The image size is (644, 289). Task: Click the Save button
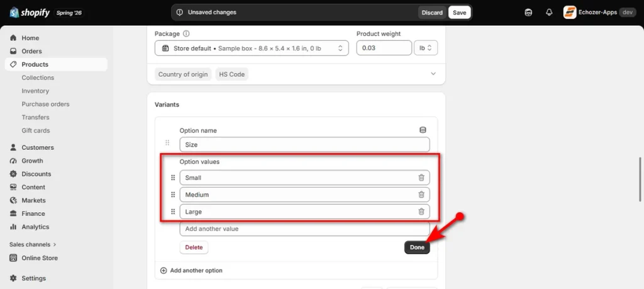[459, 13]
